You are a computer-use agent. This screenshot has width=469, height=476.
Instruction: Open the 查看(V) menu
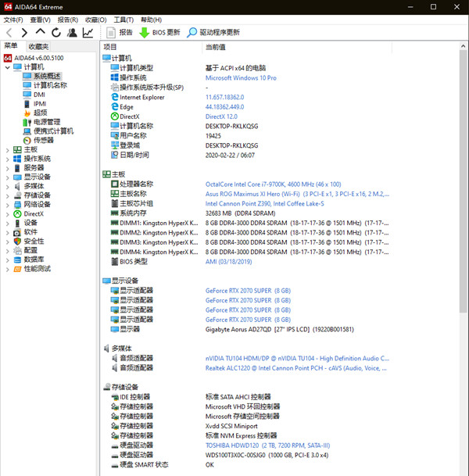pos(41,20)
